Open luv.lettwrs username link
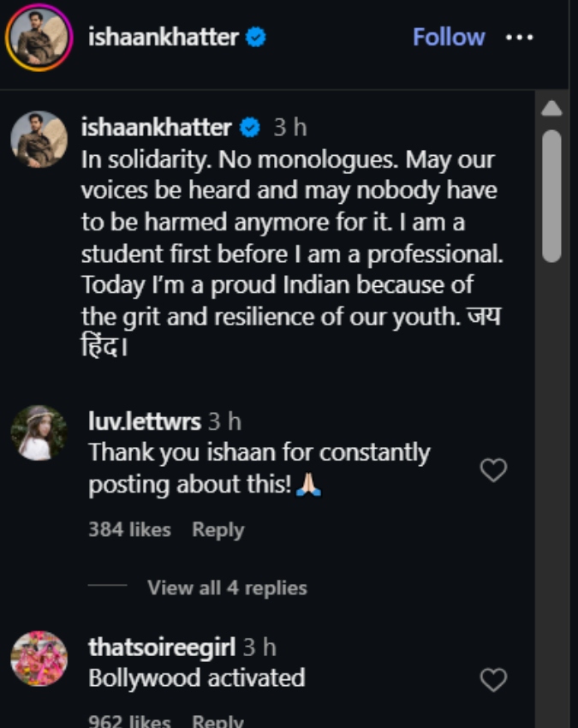 (145, 421)
